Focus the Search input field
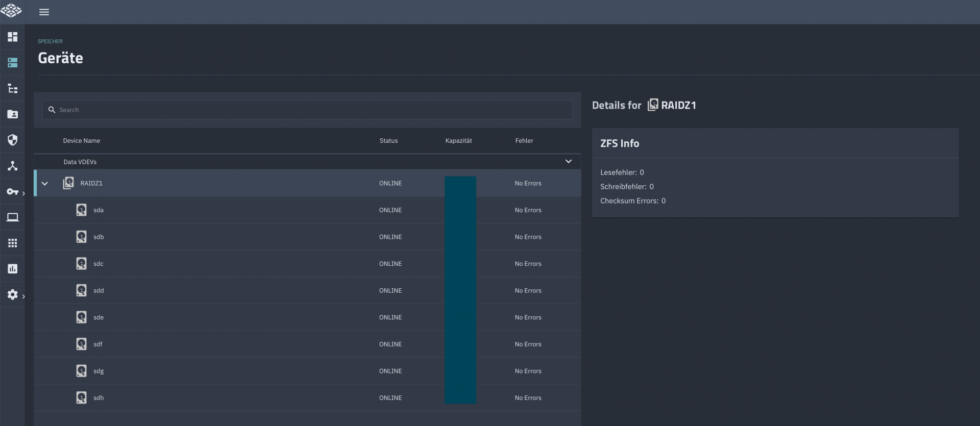This screenshot has height=426, width=980. [307, 110]
